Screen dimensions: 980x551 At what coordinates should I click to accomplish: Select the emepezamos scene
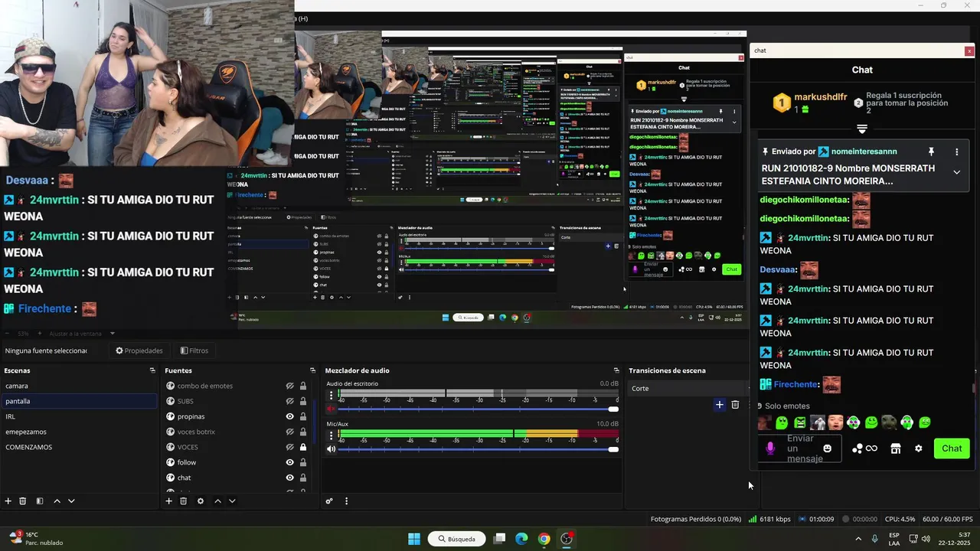(x=80, y=432)
